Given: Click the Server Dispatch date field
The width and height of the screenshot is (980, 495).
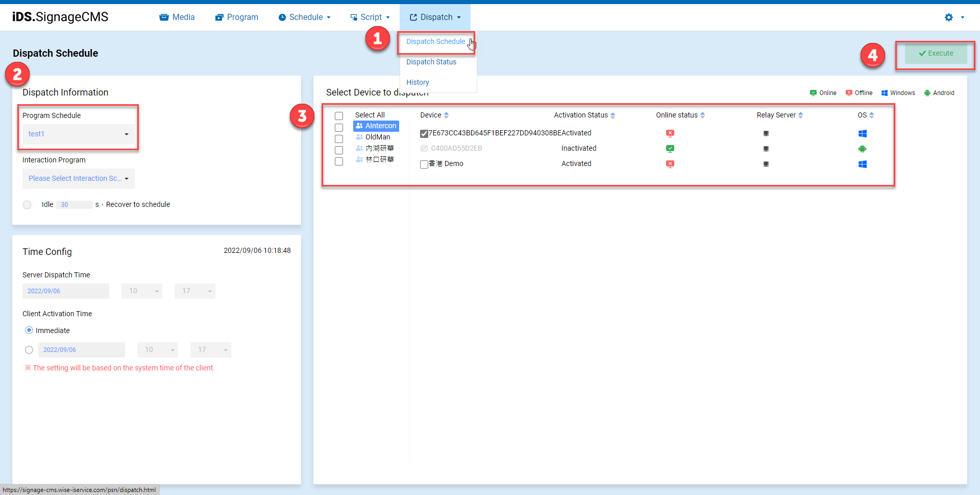Looking at the screenshot, I should (x=66, y=291).
